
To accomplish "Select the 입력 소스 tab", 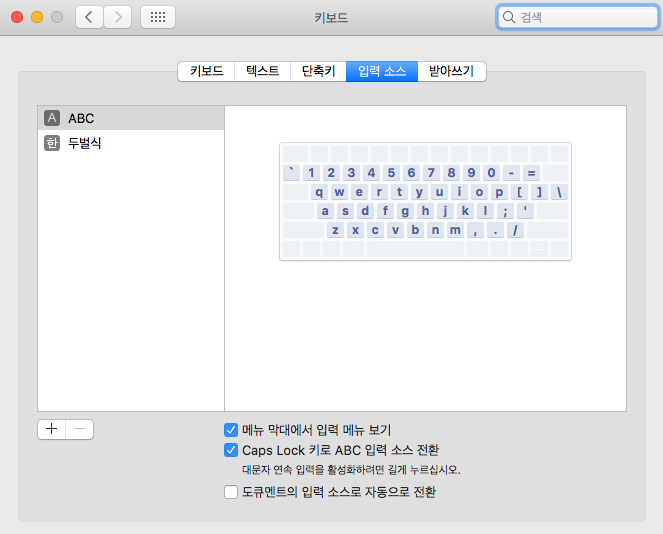I will tap(382, 71).
